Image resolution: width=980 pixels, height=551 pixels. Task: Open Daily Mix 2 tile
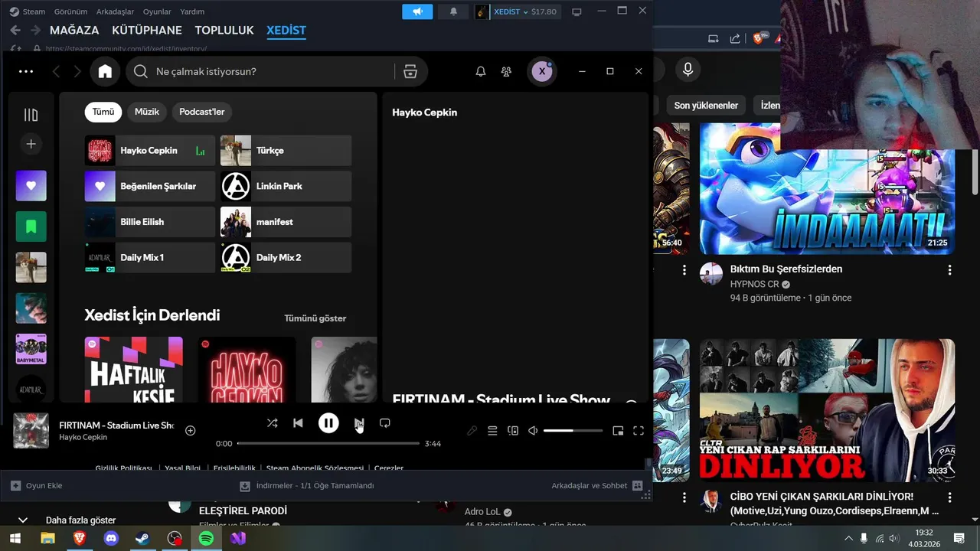pyautogui.click(x=286, y=257)
